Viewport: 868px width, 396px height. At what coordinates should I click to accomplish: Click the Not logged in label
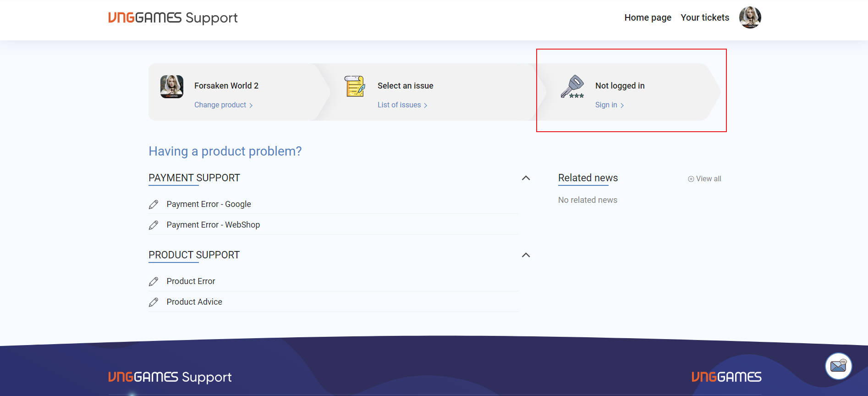pos(620,86)
